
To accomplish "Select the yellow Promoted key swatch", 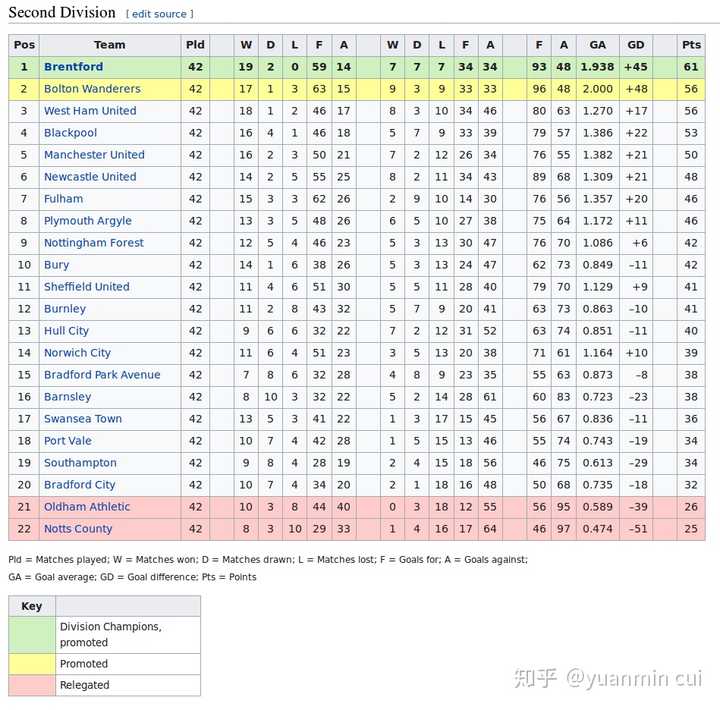I will 32,664.
